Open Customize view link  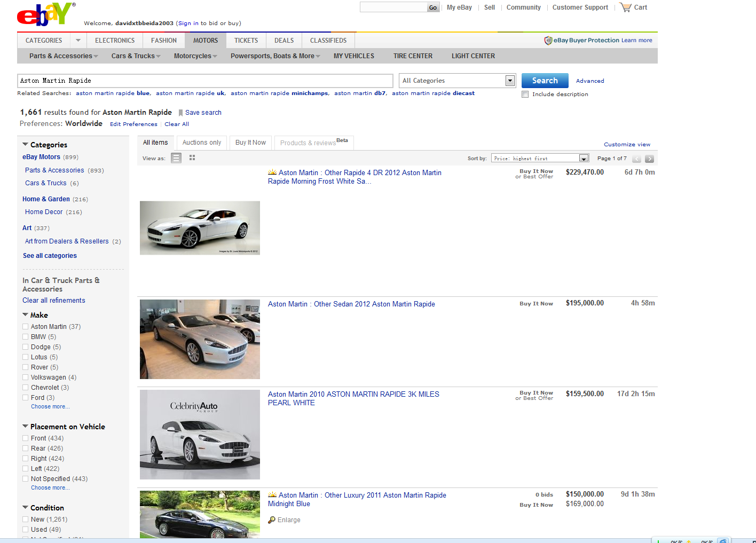(x=627, y=145)
